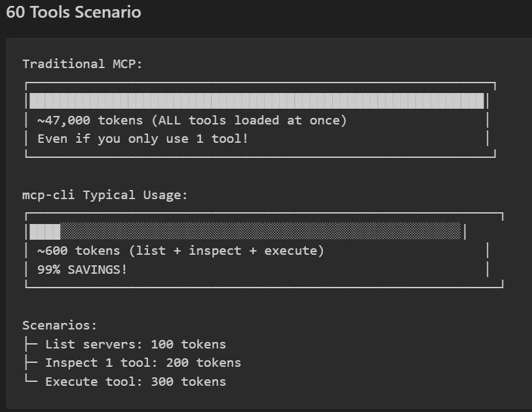Select the "Execute tool" tree entry

94,382
